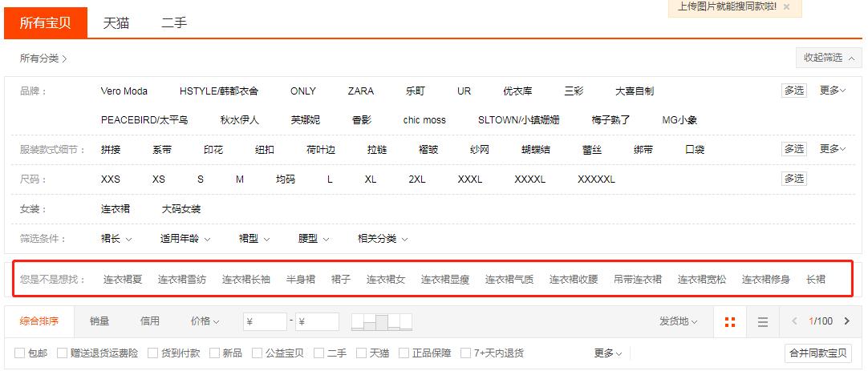Search suggestion 吊带连衣裙
Viewport: 868px width, 371px height.
click(638, 280)
